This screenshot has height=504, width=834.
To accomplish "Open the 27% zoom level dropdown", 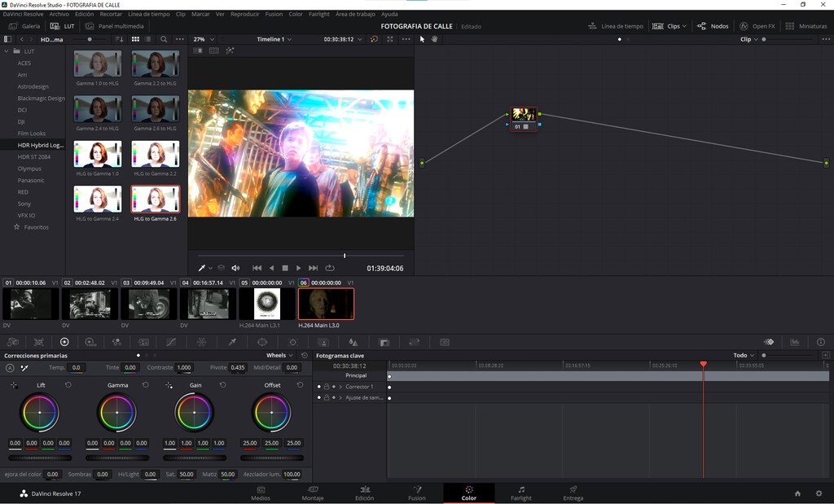I will coord(200,38).
